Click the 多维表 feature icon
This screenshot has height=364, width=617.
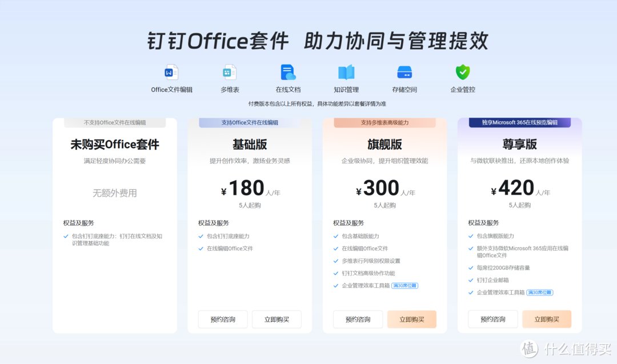coord(229,73)
